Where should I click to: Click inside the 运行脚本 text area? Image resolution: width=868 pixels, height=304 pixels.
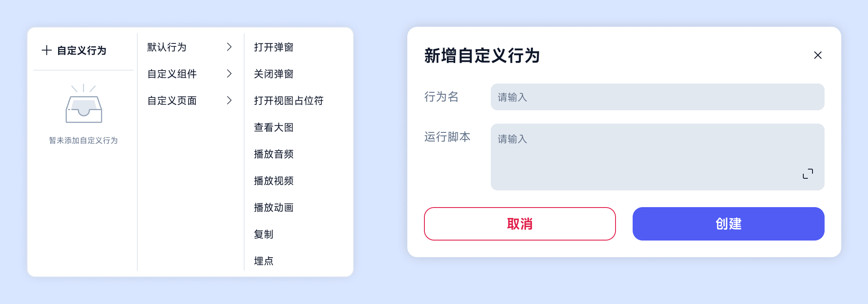click(x=658, y=157)
